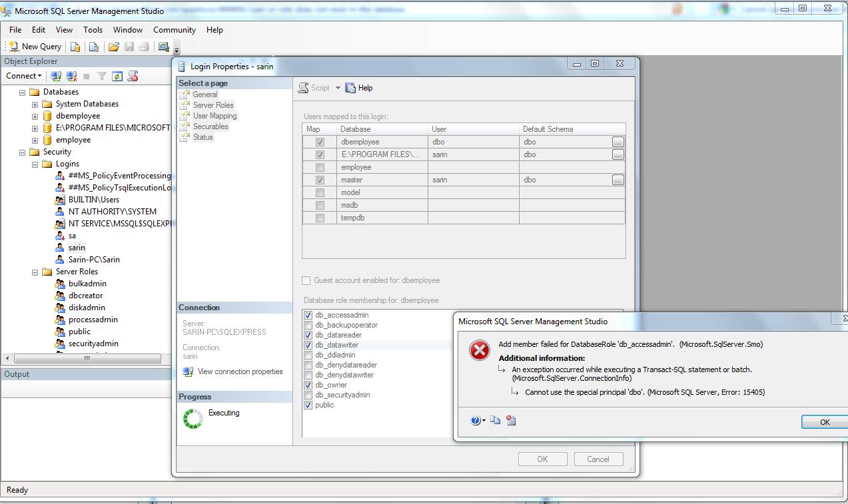
Task: Open the Help menu in menu bar
Action: tap(214, 30)
